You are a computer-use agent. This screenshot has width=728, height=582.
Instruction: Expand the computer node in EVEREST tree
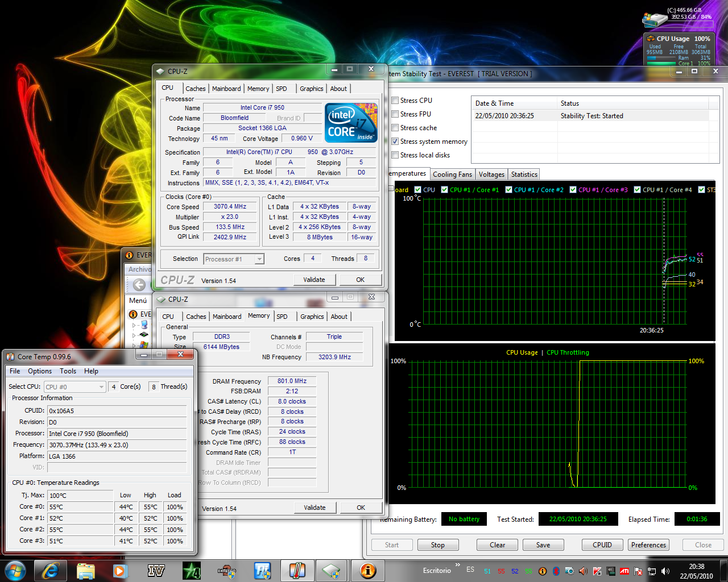coord(134,325)
